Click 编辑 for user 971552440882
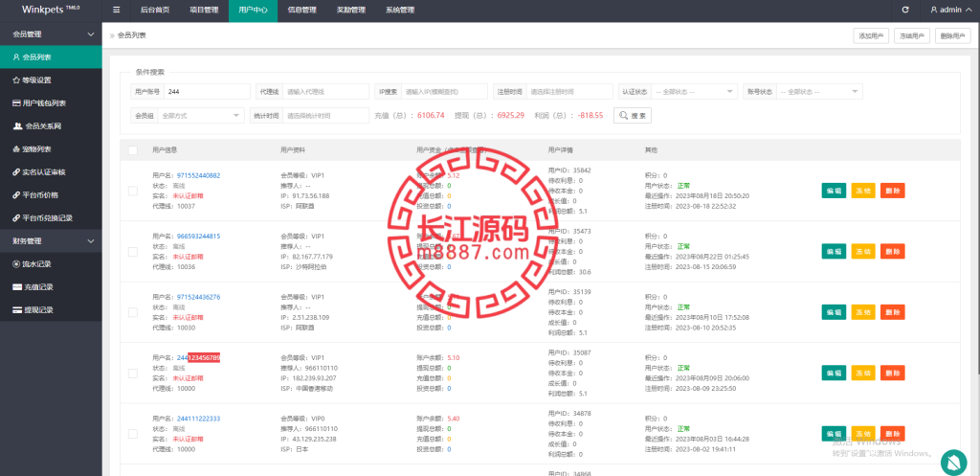The height and width of the screenshot is (476, 980). 834,191
